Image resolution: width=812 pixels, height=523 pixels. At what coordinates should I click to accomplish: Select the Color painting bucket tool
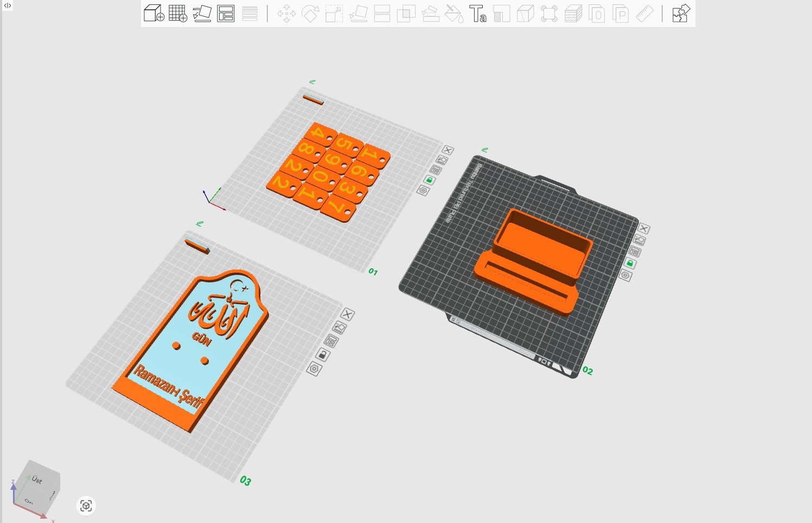[454, 14]
